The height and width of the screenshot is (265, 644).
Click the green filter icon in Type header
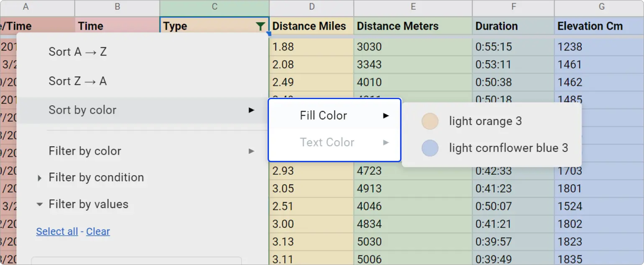point(260,26)
